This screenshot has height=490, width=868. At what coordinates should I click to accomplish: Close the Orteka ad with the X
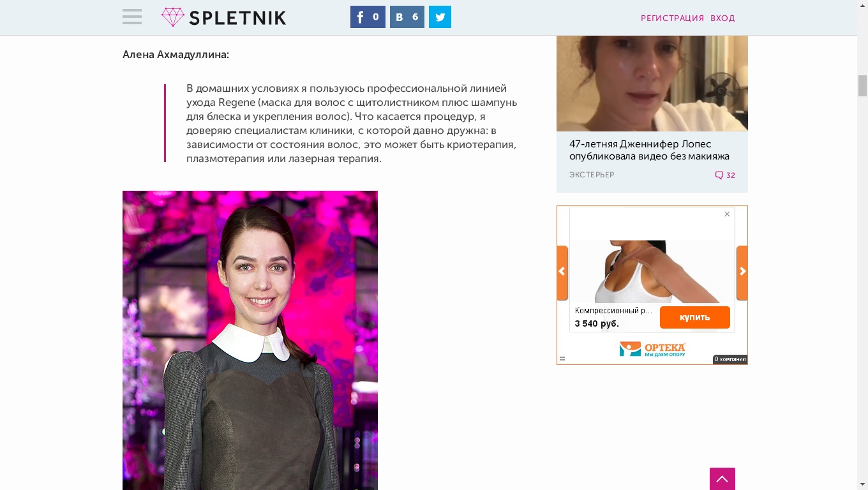coord(727,214)
